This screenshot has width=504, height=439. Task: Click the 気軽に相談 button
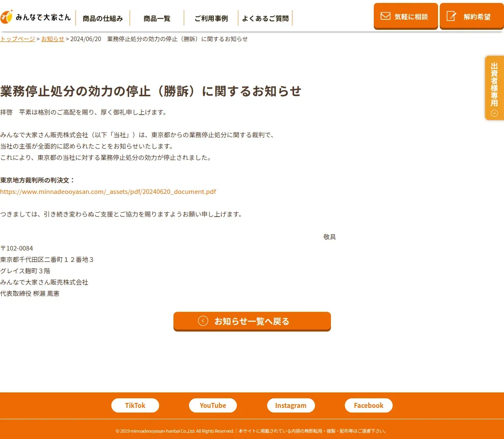tap(406, 16)
